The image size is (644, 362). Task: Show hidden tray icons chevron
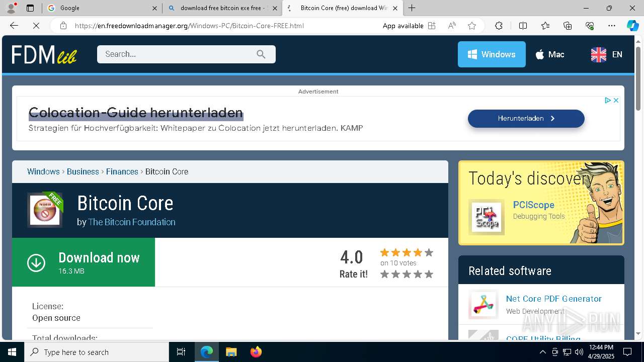tap(542, 352)
